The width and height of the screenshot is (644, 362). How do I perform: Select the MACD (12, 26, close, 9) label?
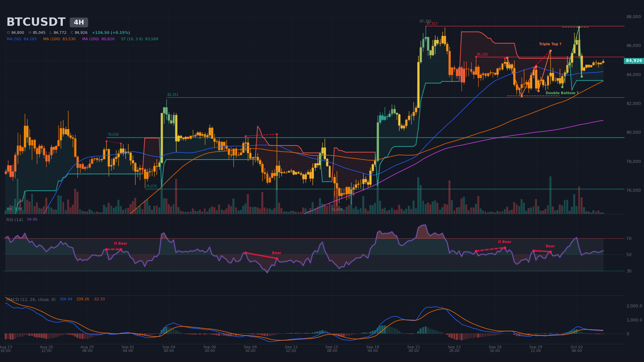31,299
